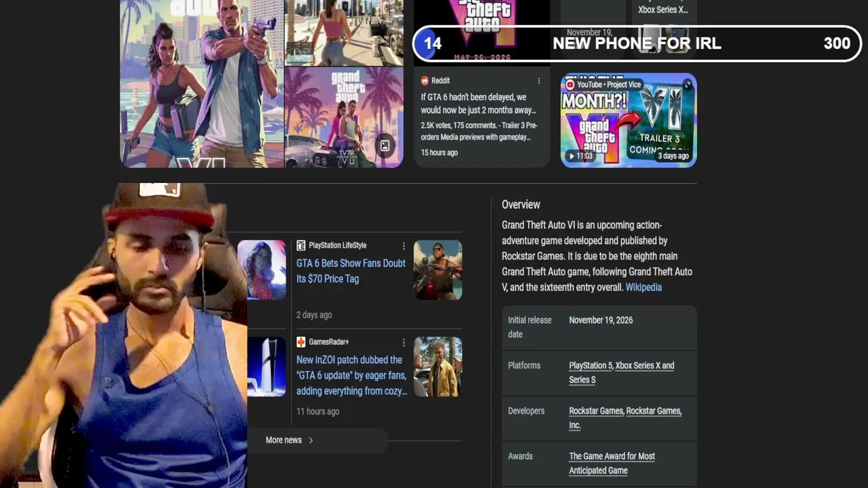Open Xbox Series X and Series S link

click(620, 373)
